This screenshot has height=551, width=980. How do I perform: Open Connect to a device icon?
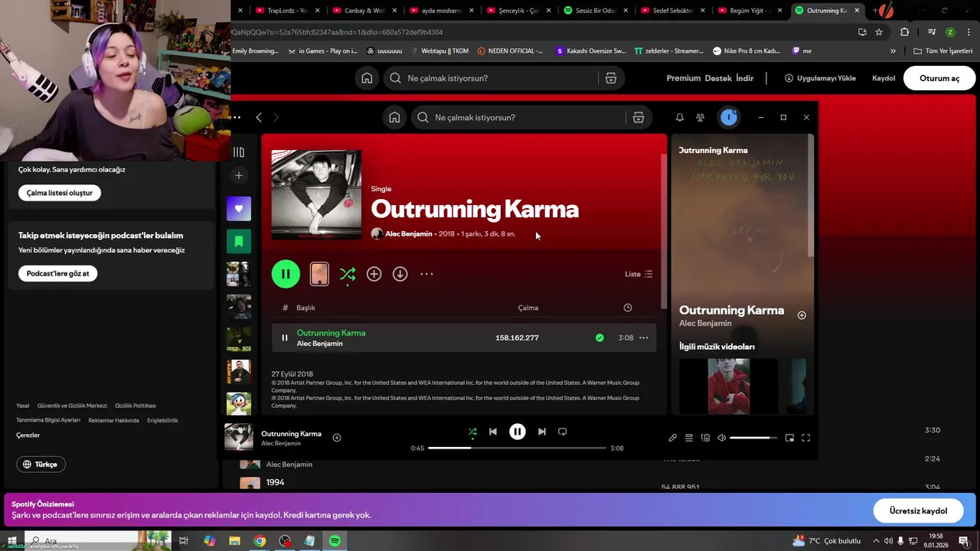pos(705,438)
